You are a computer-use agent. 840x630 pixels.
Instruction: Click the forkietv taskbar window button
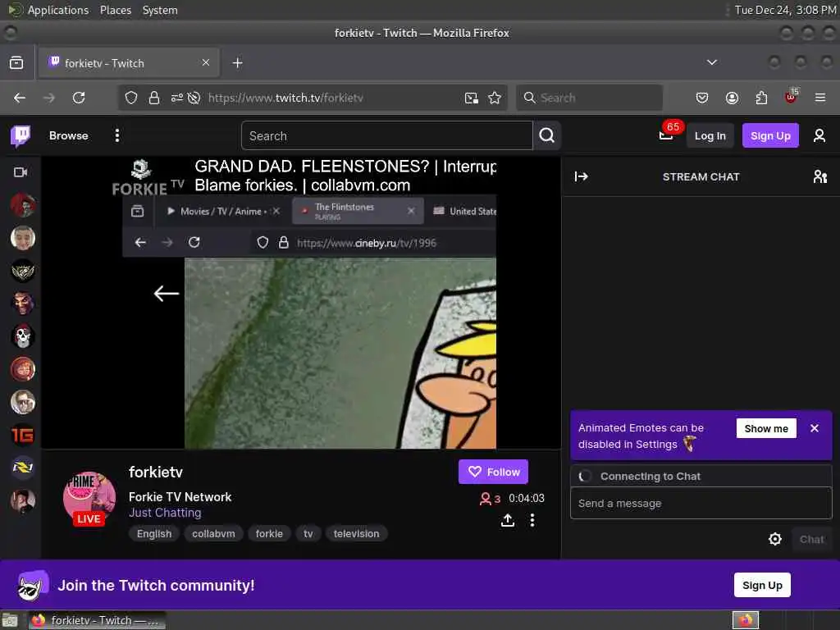click(x=98, y=620)
